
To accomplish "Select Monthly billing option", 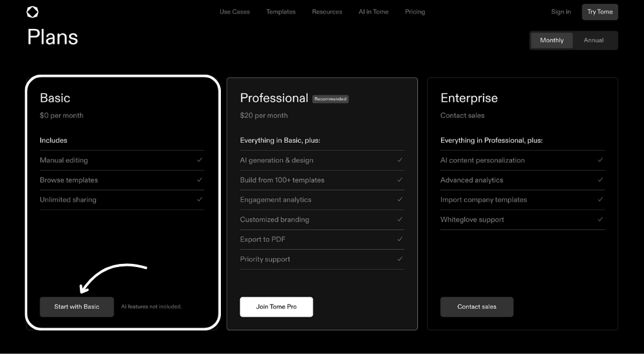I will [x=552, y=41].
